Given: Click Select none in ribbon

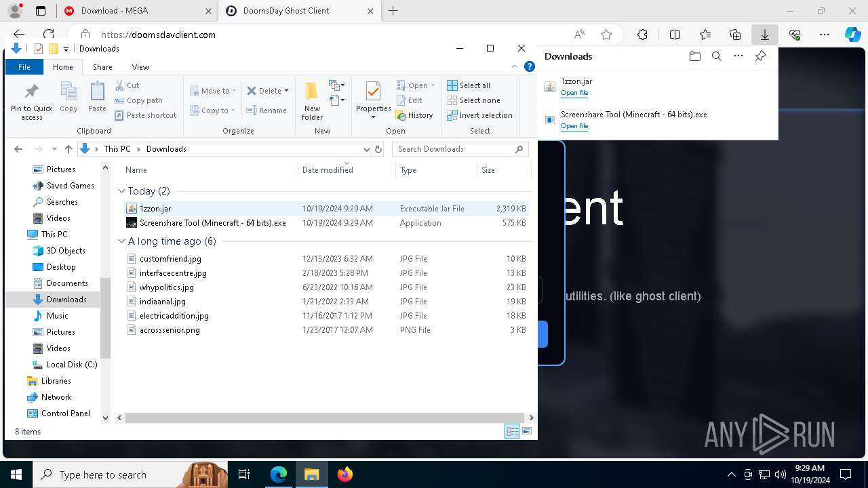Looking at the screenshot, I should coord(473,100).
